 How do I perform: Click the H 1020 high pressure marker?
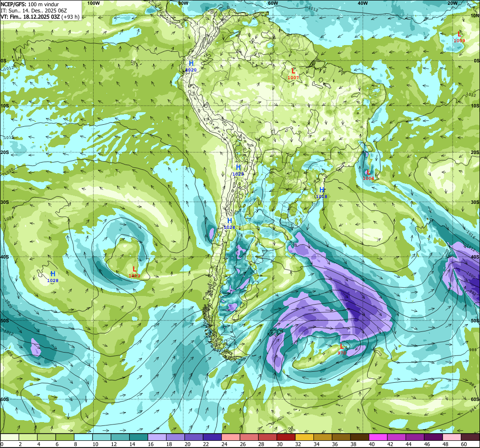click(191, 66)
